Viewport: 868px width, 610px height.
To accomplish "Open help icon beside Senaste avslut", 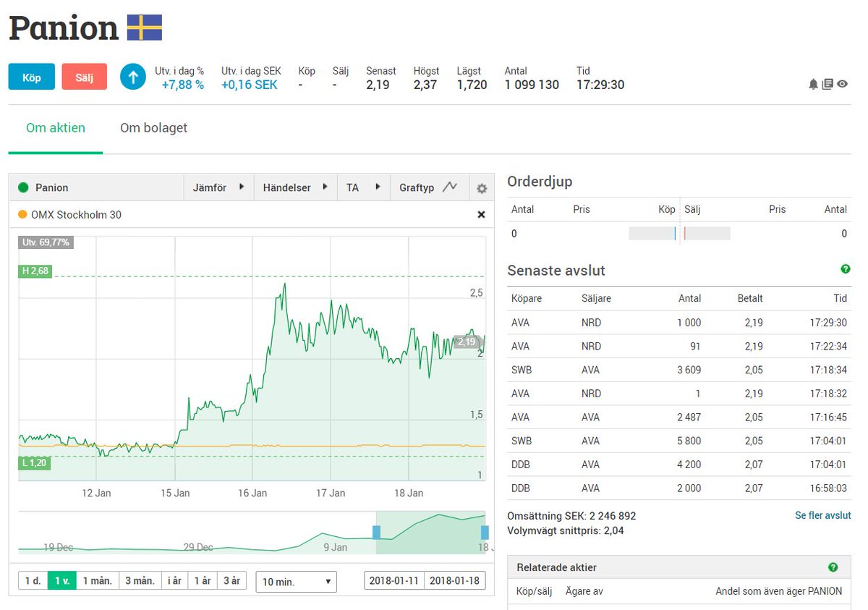I will [846, 269].
